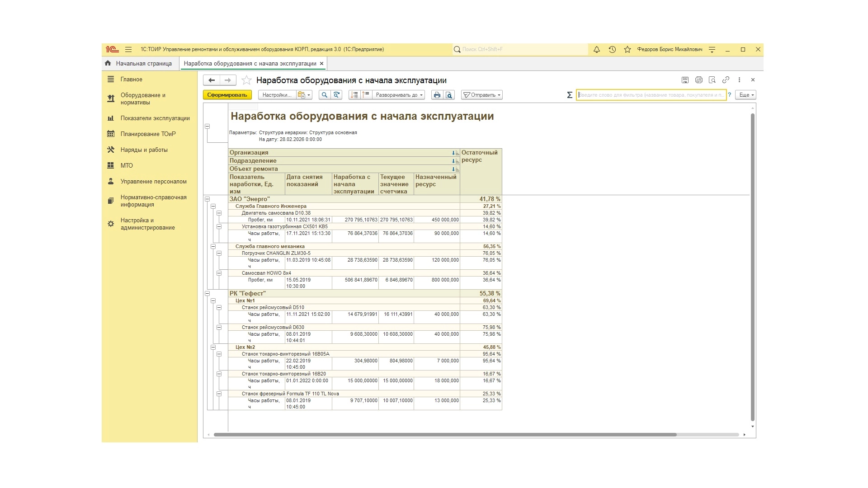Save report with diskette icon
This screenshot has width=868, height=488.
click(x=685, y=80)
